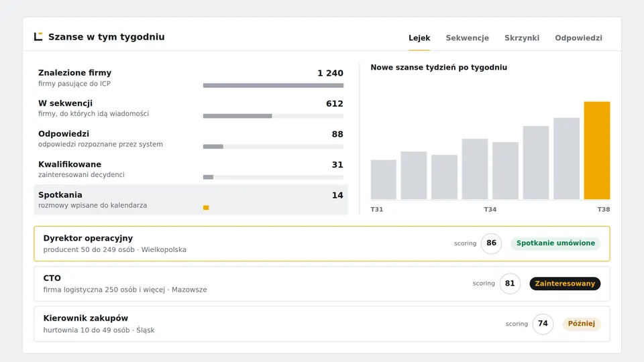Click the Później status badge
644x362 pixels.
581,323
